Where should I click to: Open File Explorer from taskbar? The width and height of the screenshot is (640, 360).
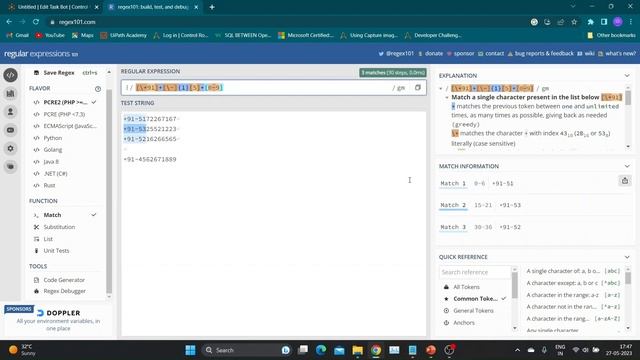point(358,350)
